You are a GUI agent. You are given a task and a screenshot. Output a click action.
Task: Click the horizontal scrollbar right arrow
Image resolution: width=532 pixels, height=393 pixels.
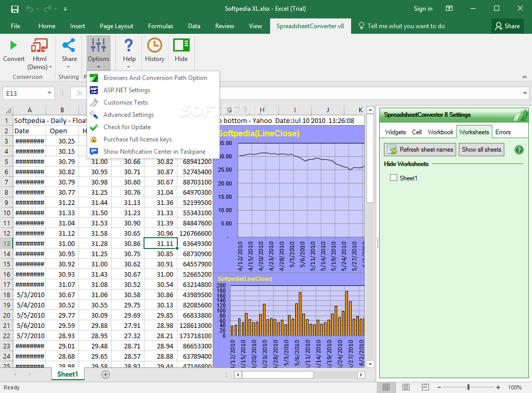[361, 375]
